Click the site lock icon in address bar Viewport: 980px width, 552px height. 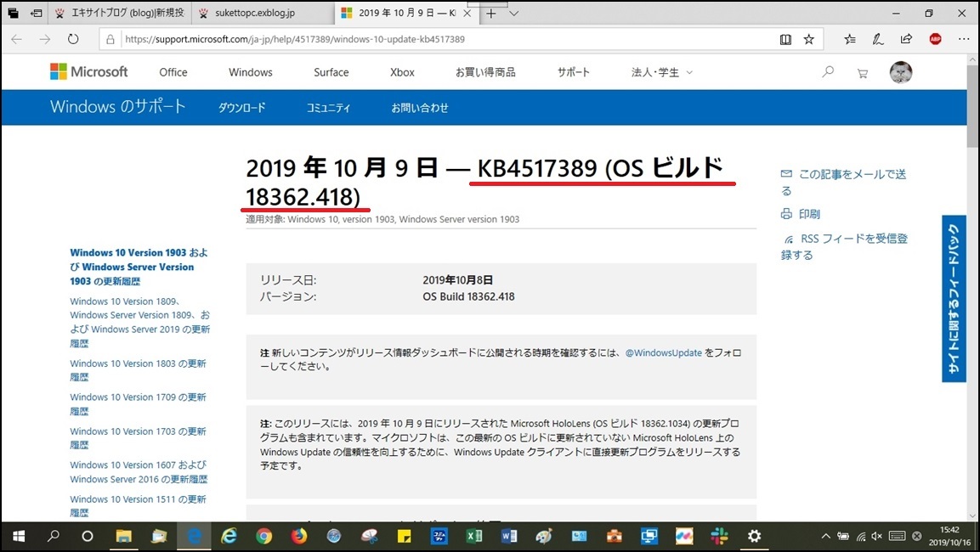pyautogui.click(x=110, y=39)
